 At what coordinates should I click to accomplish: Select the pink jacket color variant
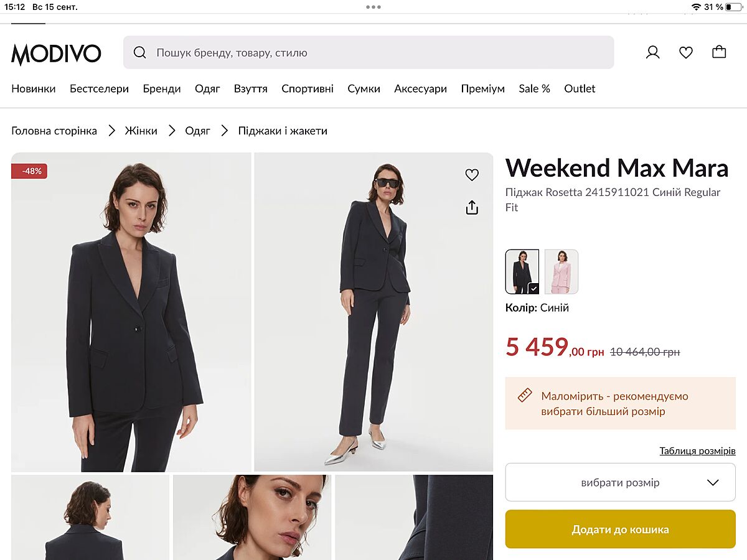(x=561, y=271)
